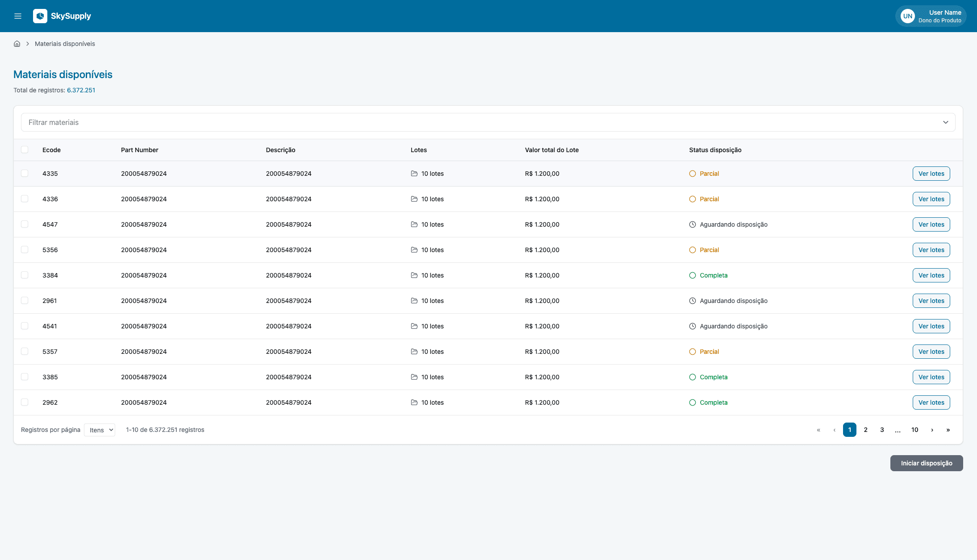Jump to page 10
This screenshot has width=977, height=560.
coord(915,430)
